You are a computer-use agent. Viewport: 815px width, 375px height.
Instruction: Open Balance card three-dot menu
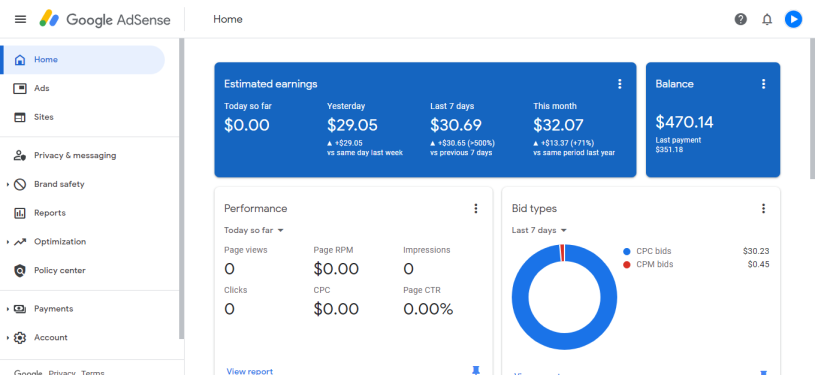[763, 84]
